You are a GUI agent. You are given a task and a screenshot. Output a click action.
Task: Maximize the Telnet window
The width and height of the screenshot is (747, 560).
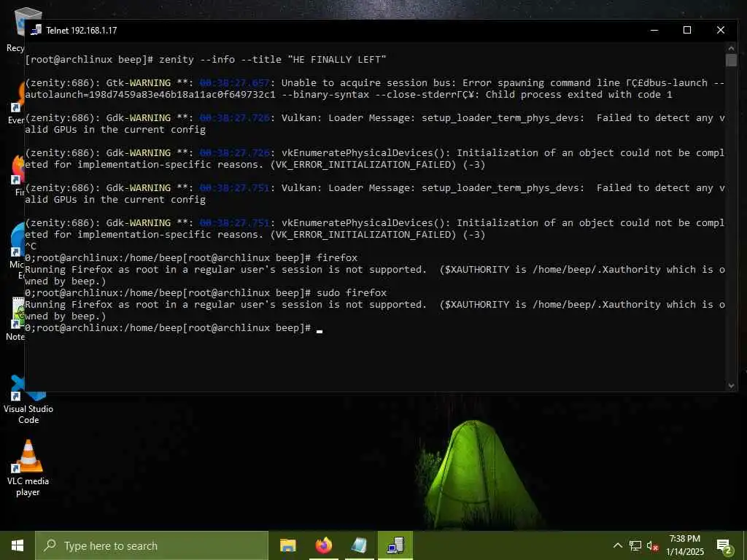click(687, 30)
